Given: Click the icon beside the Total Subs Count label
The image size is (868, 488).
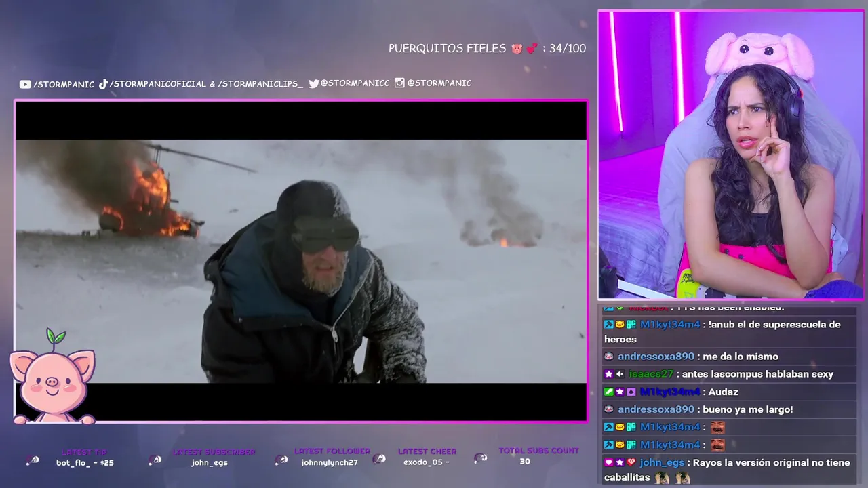Looking at the screenshot, I should [x=480, y=458].
